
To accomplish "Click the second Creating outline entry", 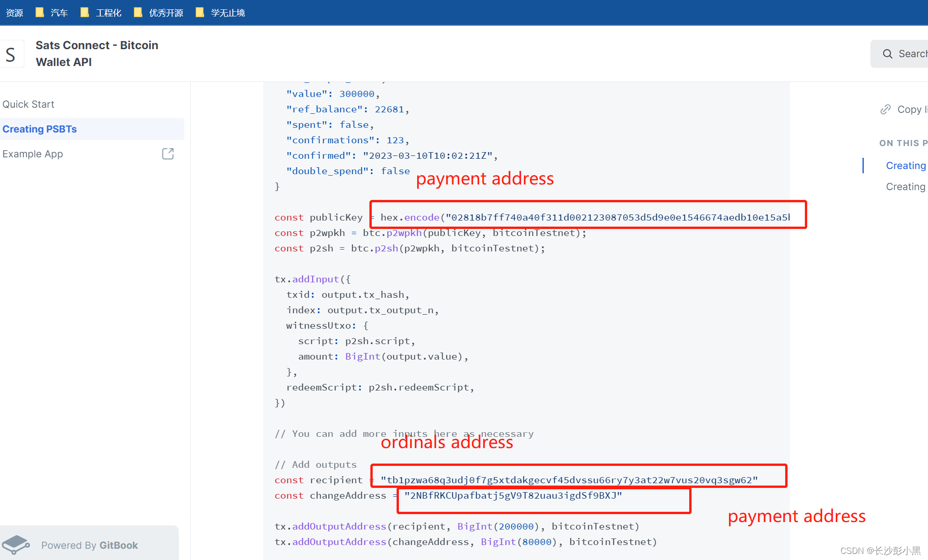I will point(906,186).
